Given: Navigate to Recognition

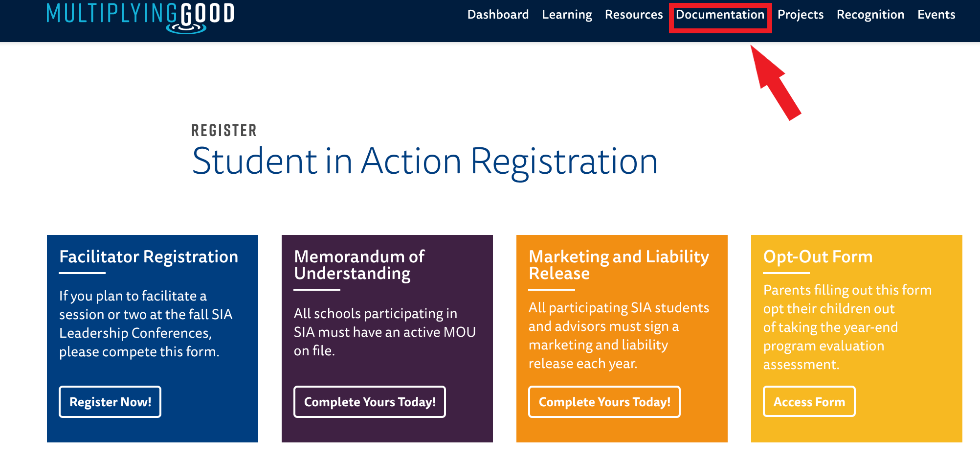Looking at the screenshot, I should (870, 15).
